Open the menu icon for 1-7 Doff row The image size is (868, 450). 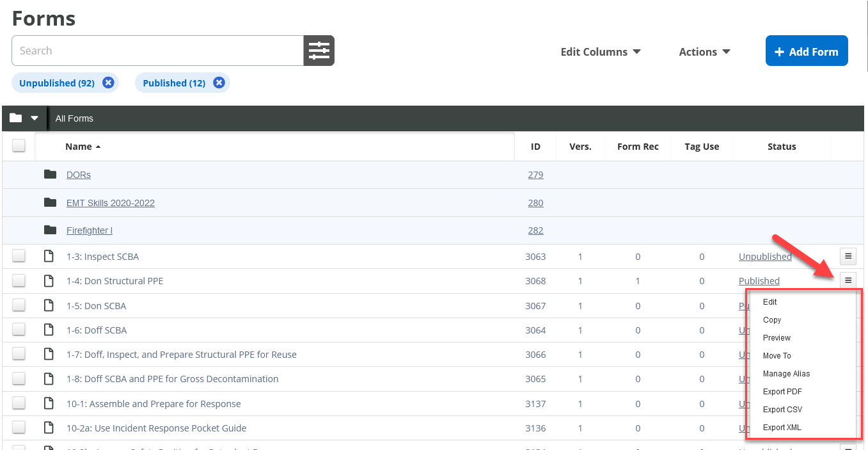[848, 354]
